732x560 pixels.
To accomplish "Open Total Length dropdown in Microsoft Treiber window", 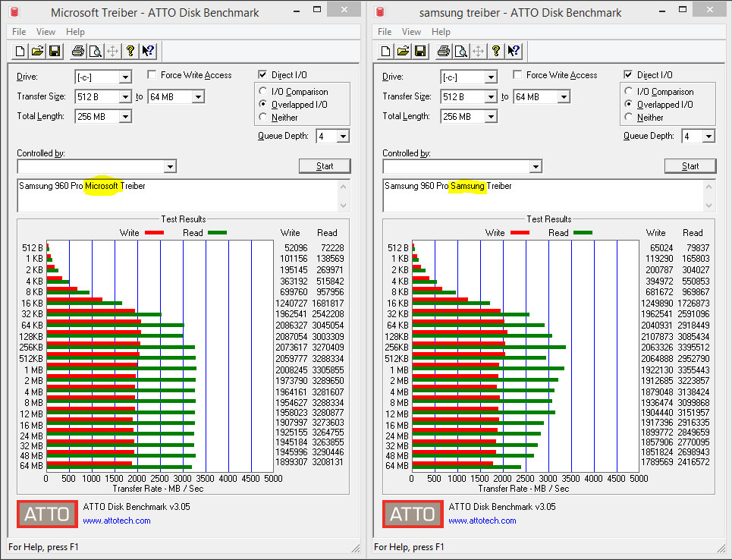I will 125,116.
